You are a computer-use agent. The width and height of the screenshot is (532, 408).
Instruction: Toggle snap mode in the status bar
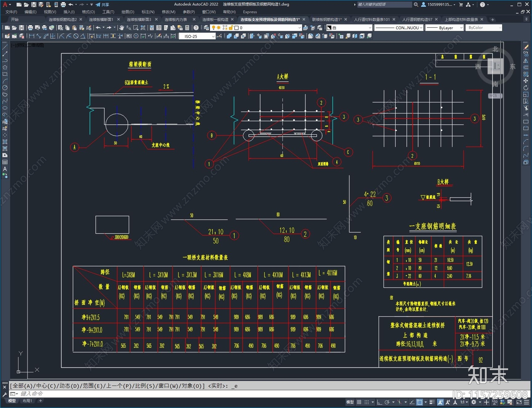(367, 402)
